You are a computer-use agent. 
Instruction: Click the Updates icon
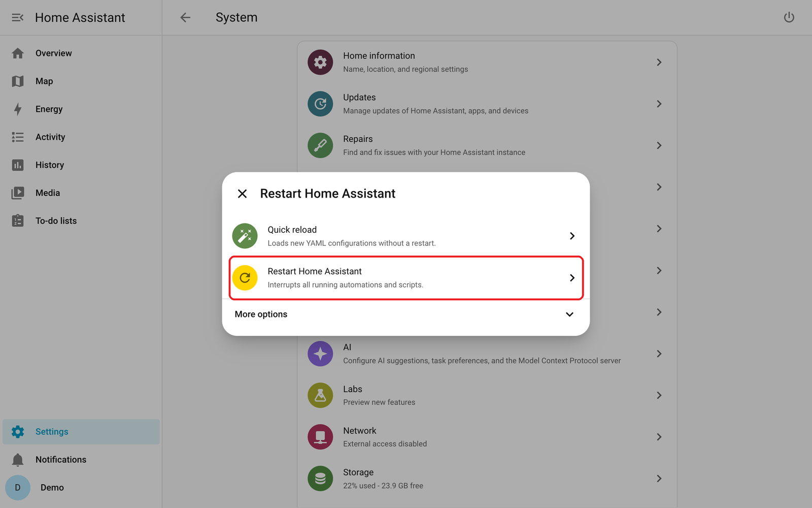[320, 104]
